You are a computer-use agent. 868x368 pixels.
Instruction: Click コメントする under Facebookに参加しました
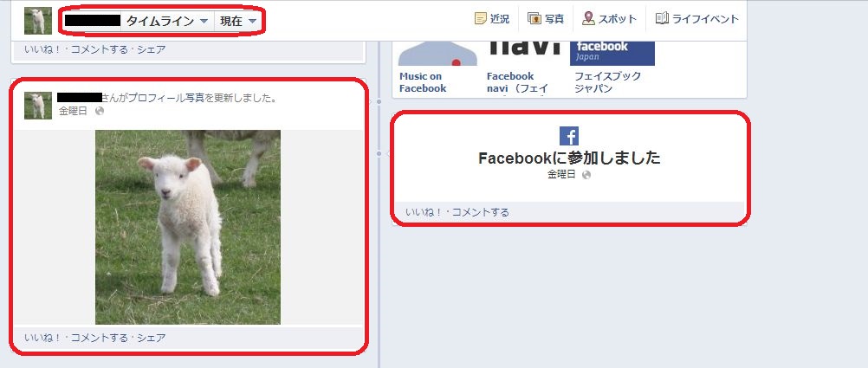[481, 212]
